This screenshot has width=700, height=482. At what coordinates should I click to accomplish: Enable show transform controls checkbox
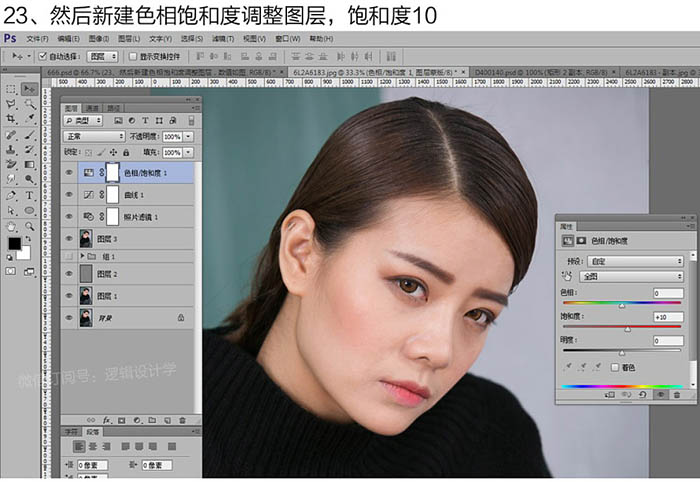133,56
